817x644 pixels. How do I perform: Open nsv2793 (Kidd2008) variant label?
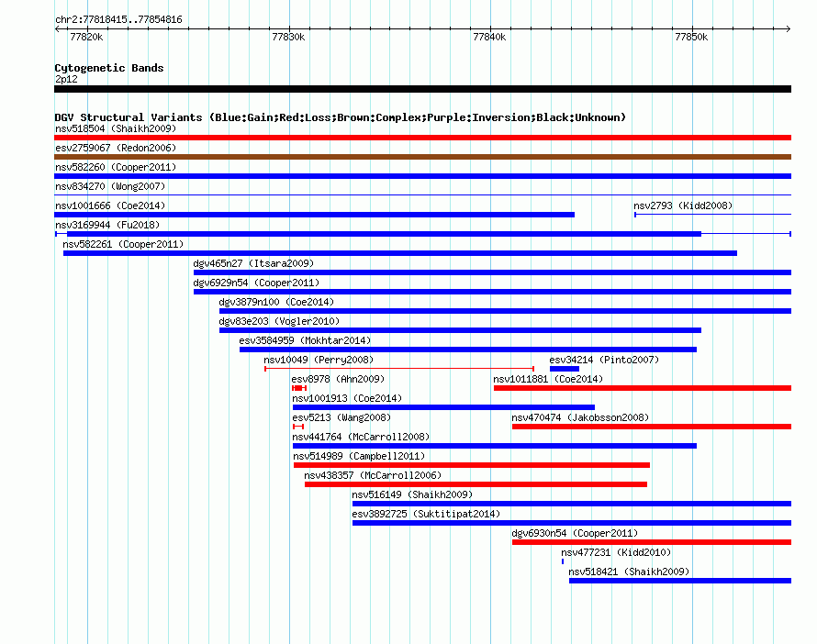(683, 205)
